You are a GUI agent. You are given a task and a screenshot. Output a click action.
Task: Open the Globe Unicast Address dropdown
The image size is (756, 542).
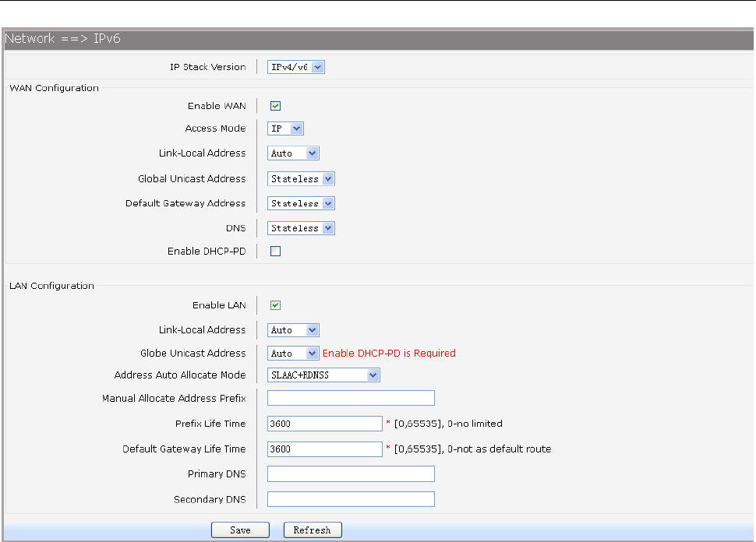pos(293,353)
